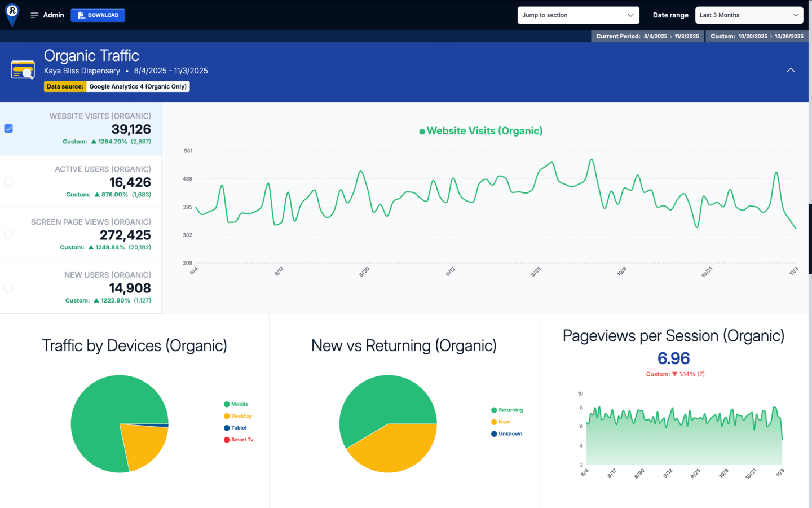Click the Admin label in header
Viewport: 812px width, 508px height.
[54, 15]
